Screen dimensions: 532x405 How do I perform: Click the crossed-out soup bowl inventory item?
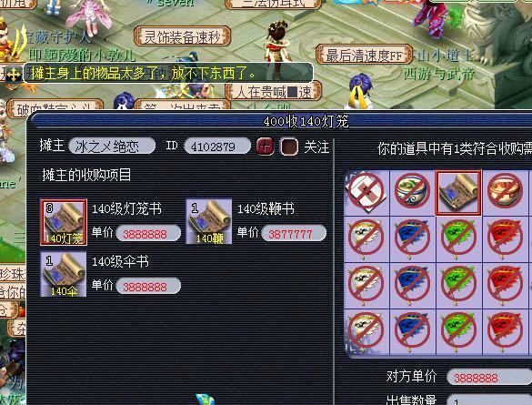point(412,192)
